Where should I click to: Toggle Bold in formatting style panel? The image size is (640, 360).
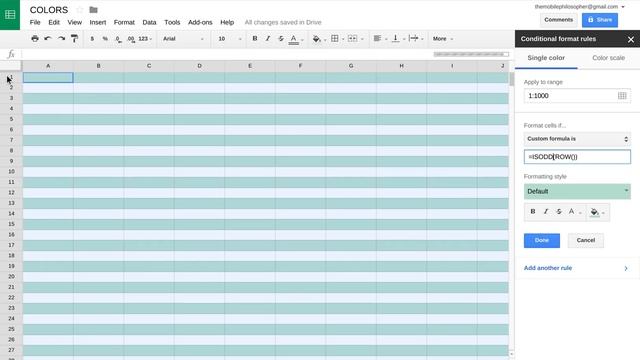[533, 211]
